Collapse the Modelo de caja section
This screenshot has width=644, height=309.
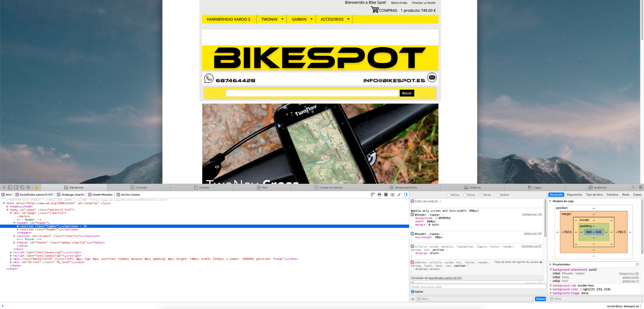550,201
